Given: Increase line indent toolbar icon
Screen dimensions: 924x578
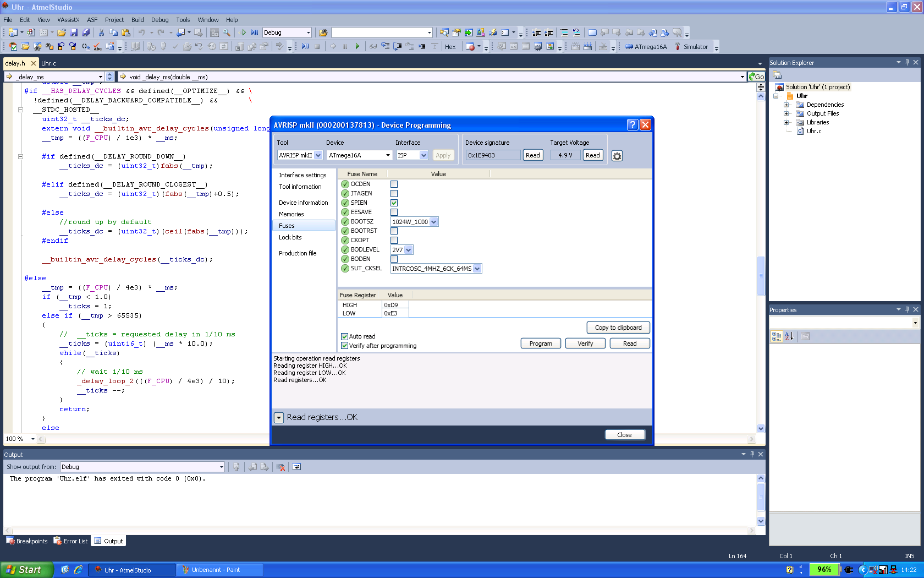Looking at the screenshot, I should [x=549, y=32].
